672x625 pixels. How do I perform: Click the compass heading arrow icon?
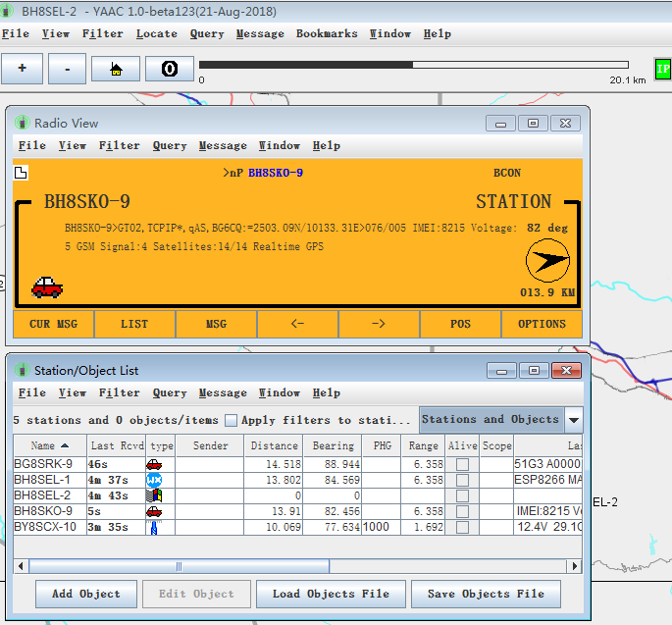click(x=547, y=261)
